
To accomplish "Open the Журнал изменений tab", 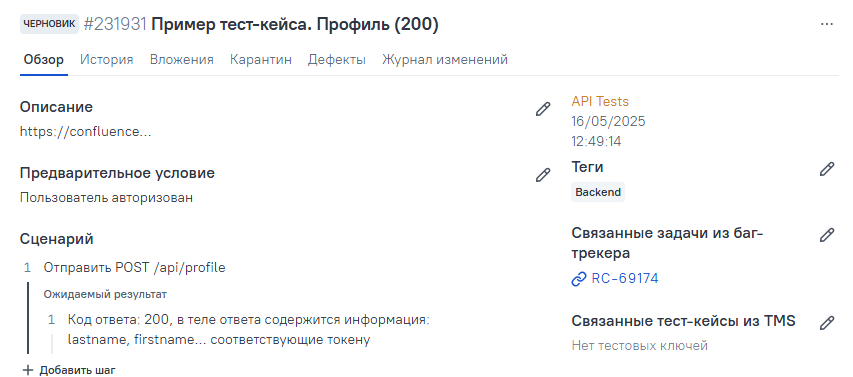I will coord(445,60).
